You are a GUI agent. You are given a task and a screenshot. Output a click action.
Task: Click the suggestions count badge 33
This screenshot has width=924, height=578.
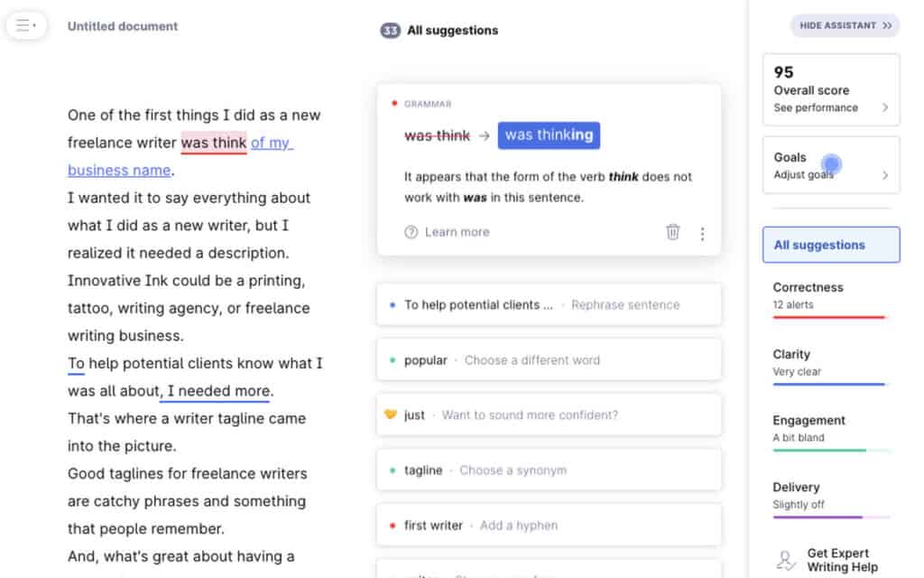[x=390, y=30]
